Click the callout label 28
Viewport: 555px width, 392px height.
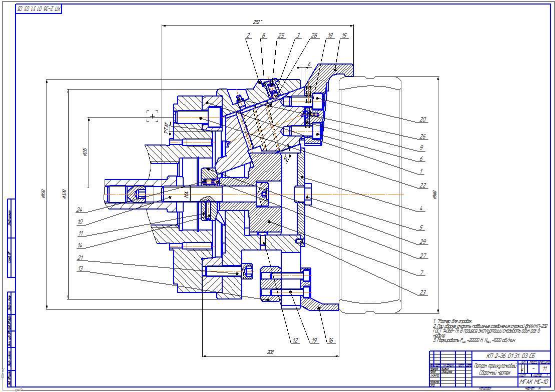(314, 35)
